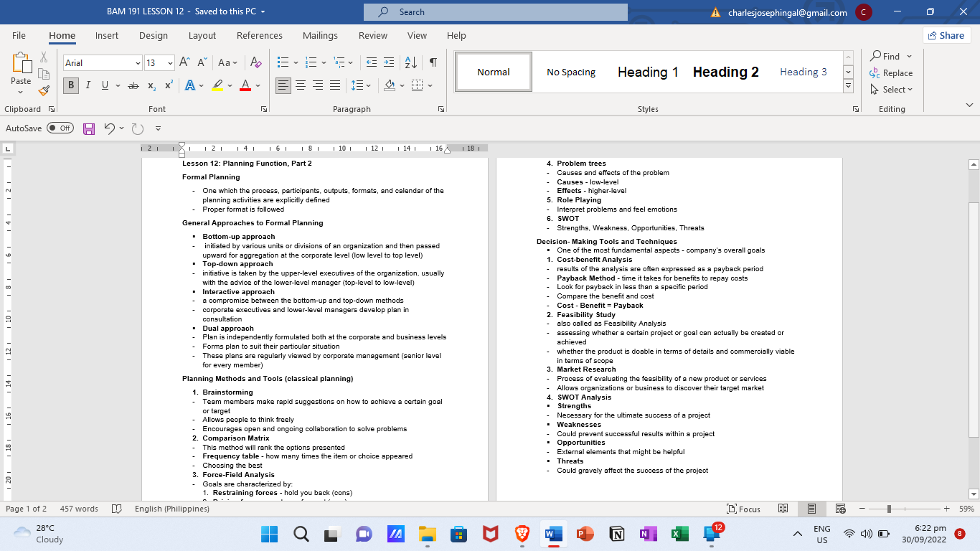Click the Copy icon in Clipboard

44,74
